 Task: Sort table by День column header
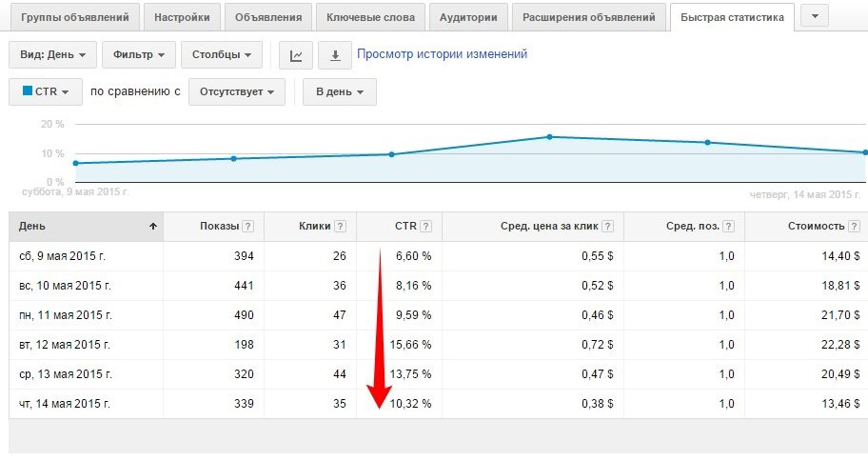[87, 226]
